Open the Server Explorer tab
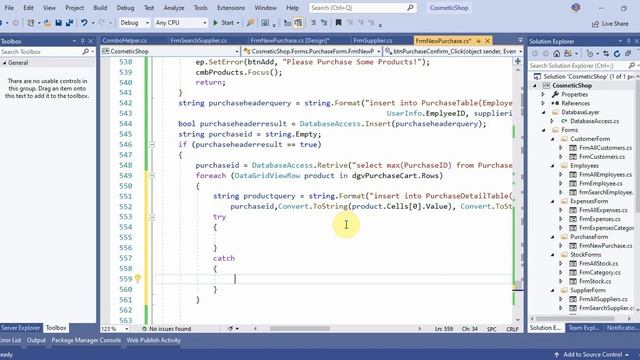The height and width of the screenshot is (360, 640). click(20, 328)
